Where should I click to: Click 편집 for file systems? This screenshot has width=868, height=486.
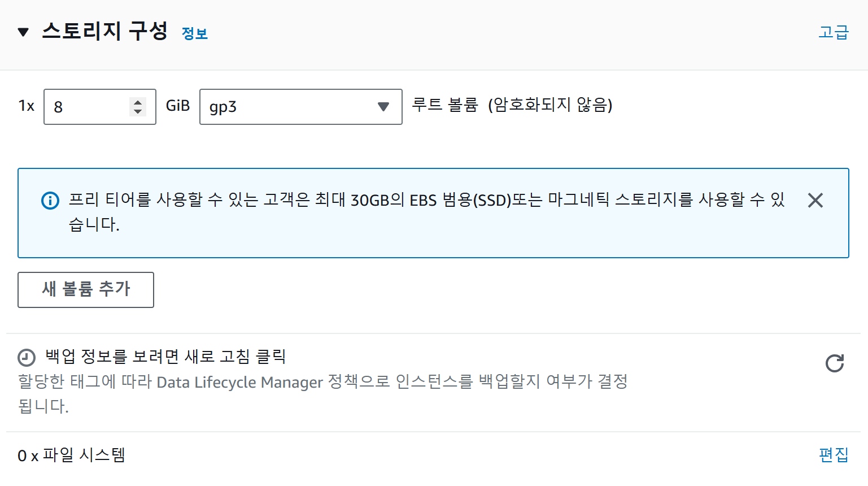pyautogui.click(x=834, y=454)
